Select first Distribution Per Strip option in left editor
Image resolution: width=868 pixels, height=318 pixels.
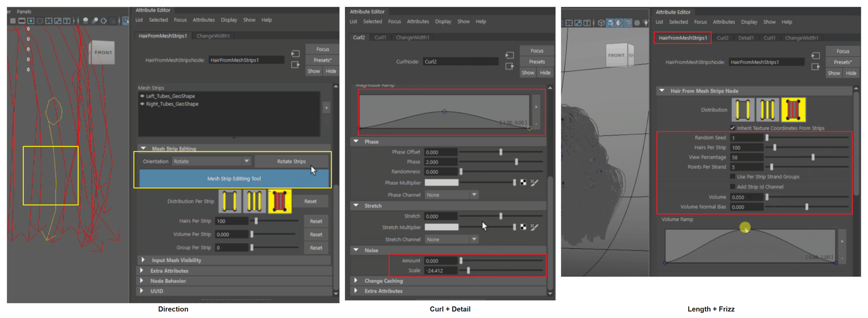click(x=230, y=201)
